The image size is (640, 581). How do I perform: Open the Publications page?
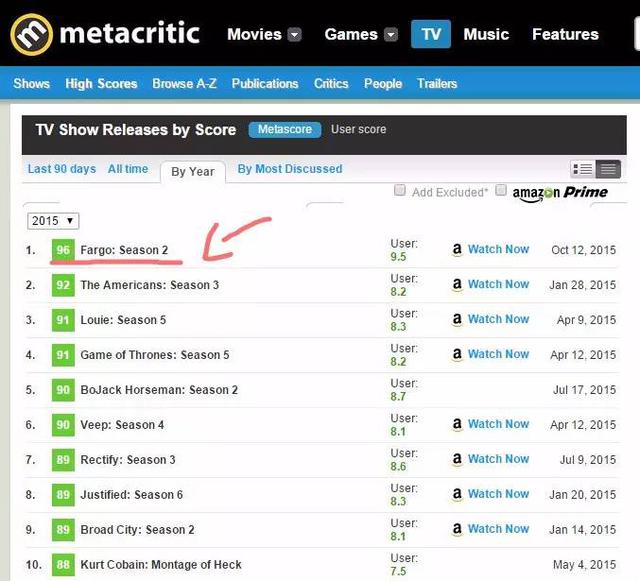[265, 84]
